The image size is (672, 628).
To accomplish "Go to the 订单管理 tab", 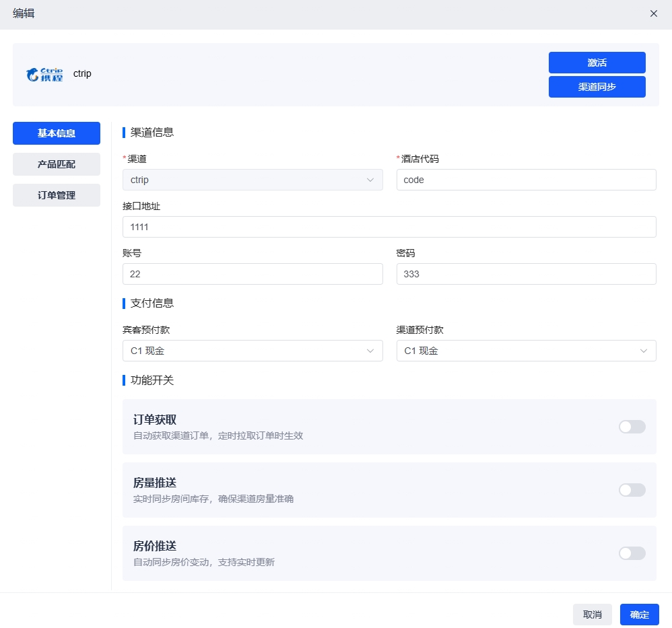I will [x=57, y=195].
